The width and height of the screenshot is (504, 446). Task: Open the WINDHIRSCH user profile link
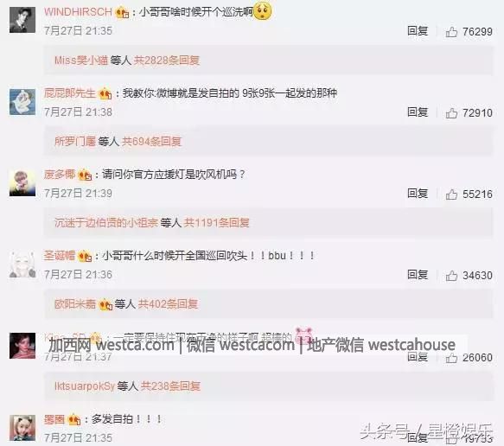tap(78, 12)
